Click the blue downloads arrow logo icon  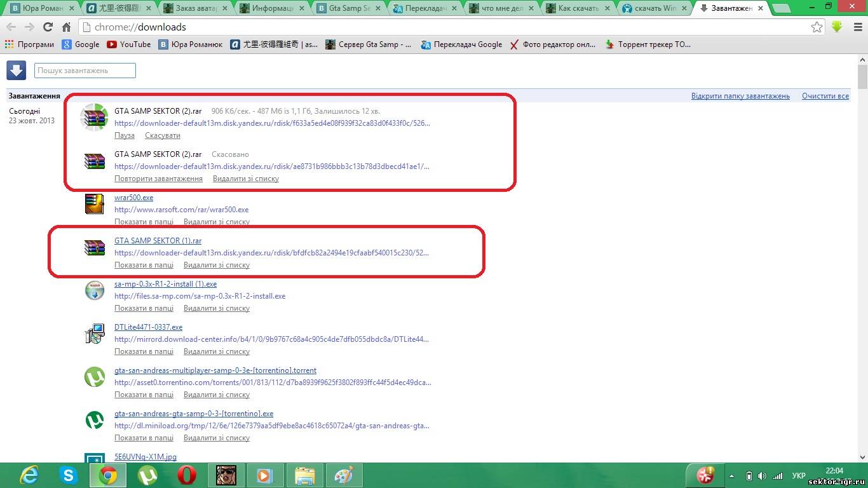tap(16, 70)
